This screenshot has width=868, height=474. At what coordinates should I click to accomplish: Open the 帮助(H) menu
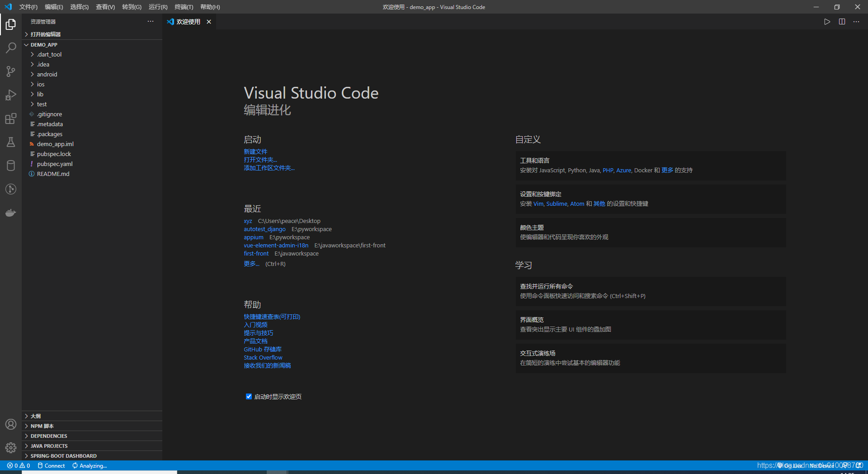[210, 7]
